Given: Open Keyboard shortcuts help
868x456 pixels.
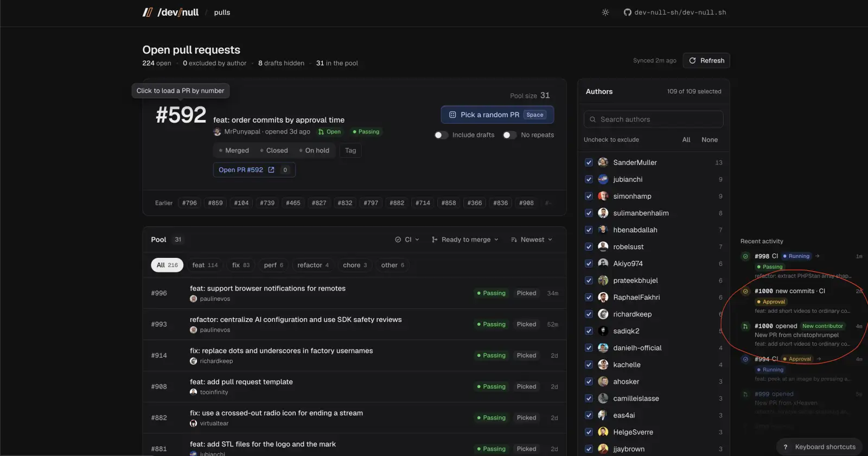Looking at the screenshot, I should click(819, 447).
